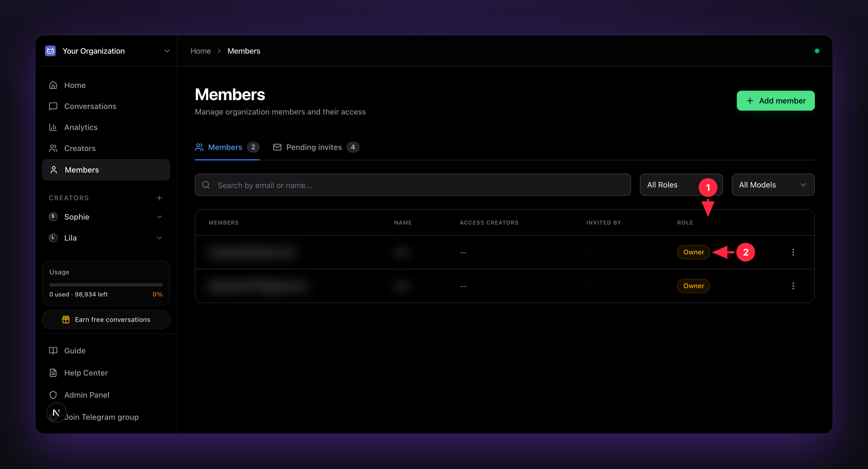Click the green status dot indicator
Screen dimensions: 868x469
coord(817,51)
